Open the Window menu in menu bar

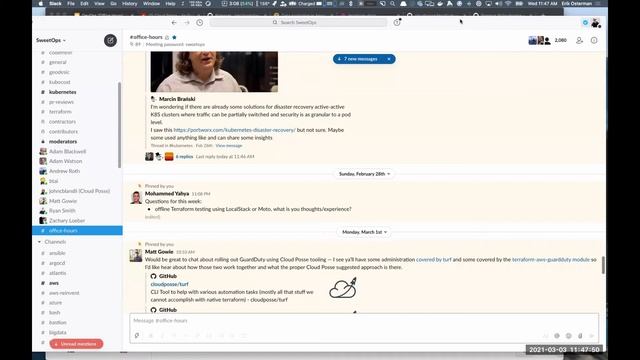[151, 4]
